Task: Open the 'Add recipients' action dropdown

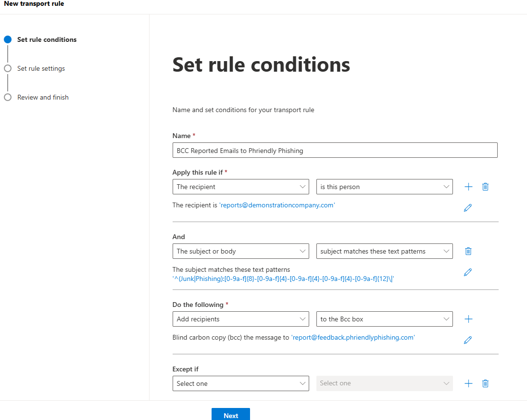Action: pyautogui.click(x=240, y=319)
